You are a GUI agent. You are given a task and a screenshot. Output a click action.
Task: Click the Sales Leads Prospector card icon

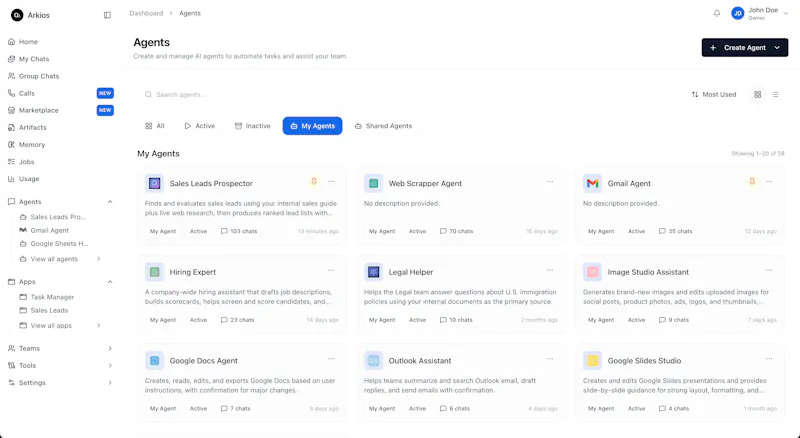(x=155, y=183)
